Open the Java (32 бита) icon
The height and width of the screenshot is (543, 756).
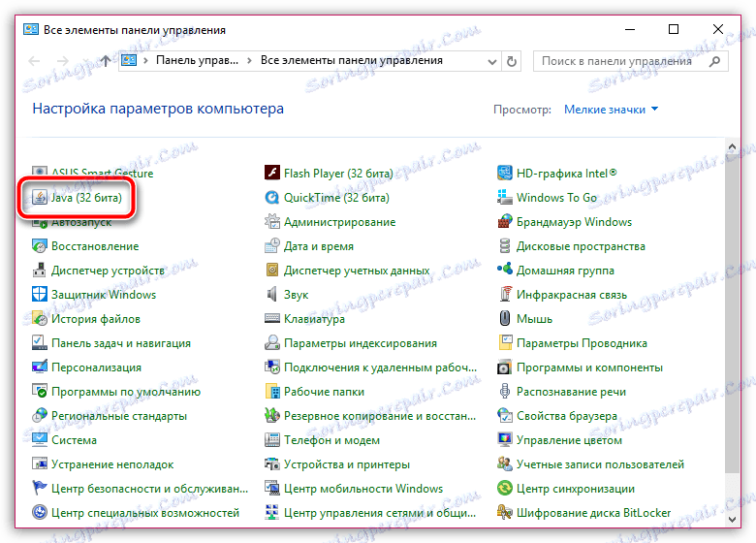pos(39,197)
